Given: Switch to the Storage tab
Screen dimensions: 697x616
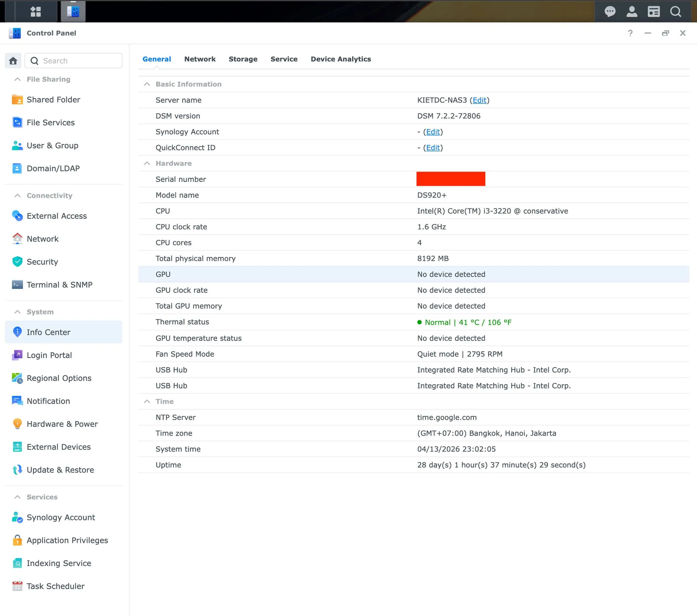Looking at the screenshot, I should [243, 59].
